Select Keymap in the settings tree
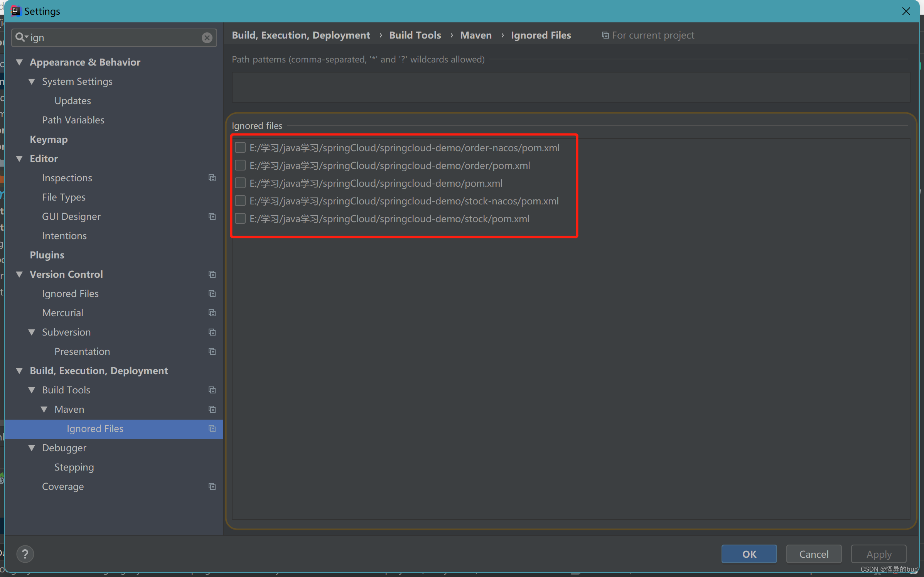This screenshot has width=924, height=577. 49,139
